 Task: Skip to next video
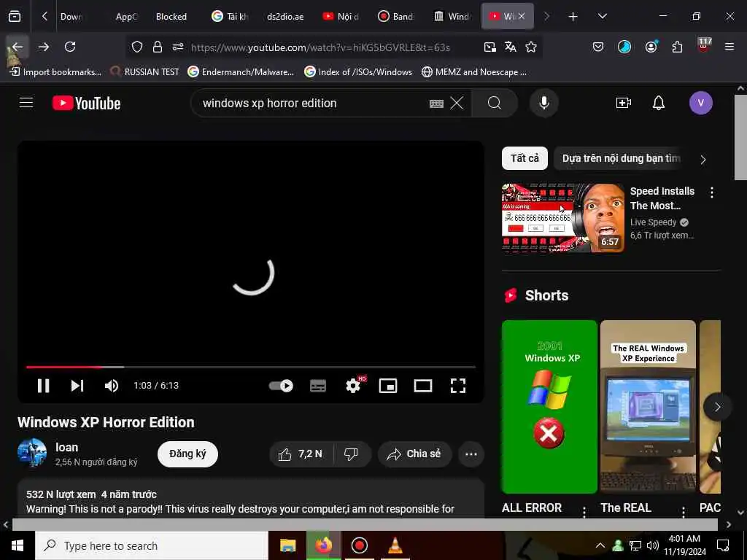pos(77,385)
